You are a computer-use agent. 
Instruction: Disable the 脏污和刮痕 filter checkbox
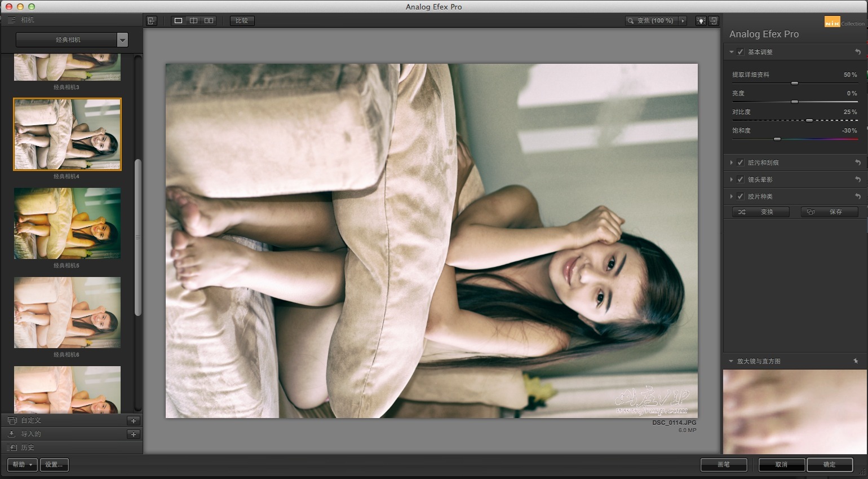(741, 162)
